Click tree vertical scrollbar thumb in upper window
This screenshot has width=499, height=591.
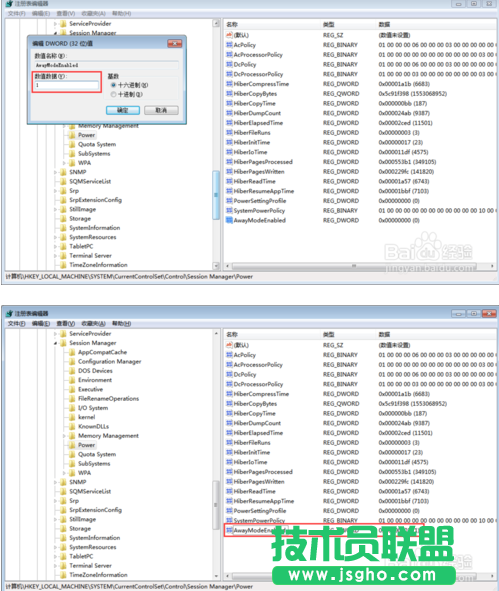tap(216, 195)
